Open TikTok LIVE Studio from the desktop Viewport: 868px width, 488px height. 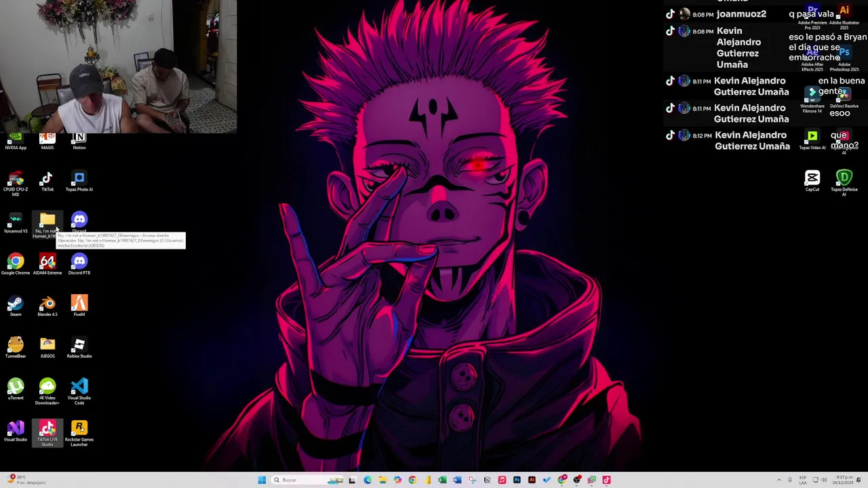pyautogui.click(x=47, y=434)
